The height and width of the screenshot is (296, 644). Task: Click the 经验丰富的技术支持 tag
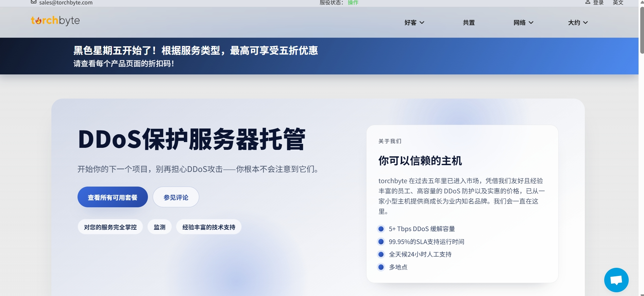coord(208,227)
